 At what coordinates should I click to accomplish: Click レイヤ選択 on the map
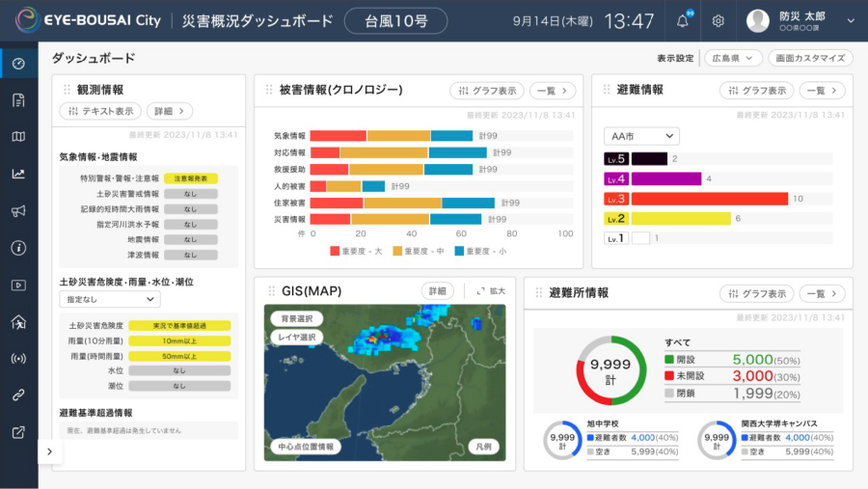pyautogui.click(x=297, y=338)
